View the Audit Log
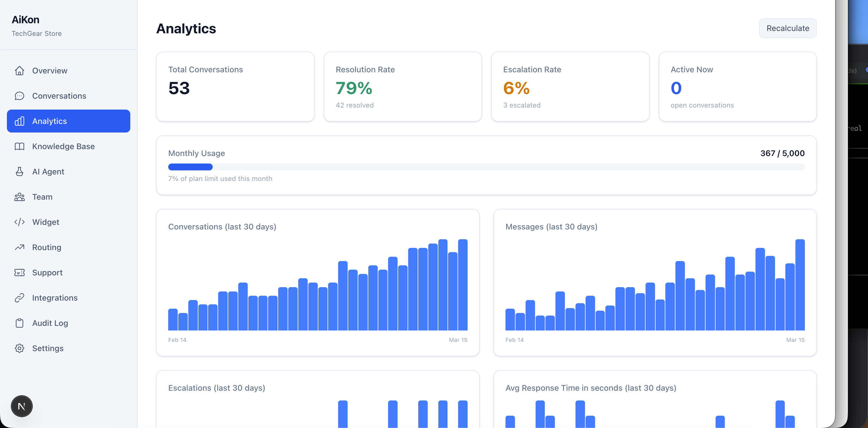Screen dimensions: 868x428 pos(68,323)
